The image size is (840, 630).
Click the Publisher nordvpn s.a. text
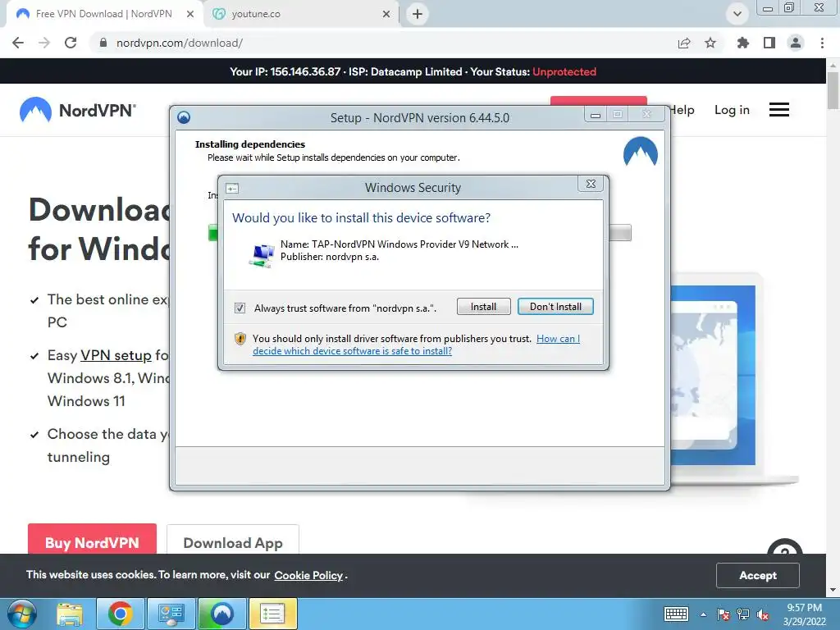[330, 257]
